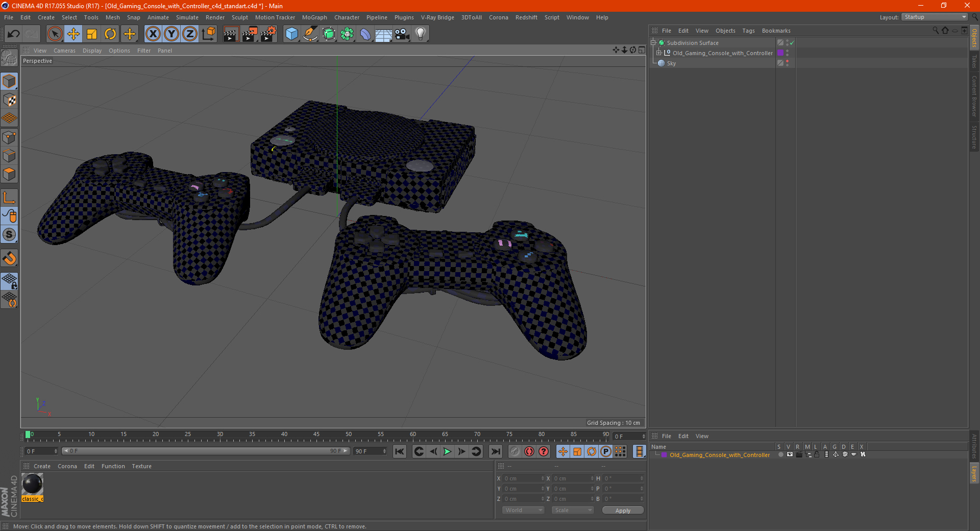Toggle Position keyframe recording icon
Image resolution: width=980 pixels, height=531 pixels.
pos(563,451)
